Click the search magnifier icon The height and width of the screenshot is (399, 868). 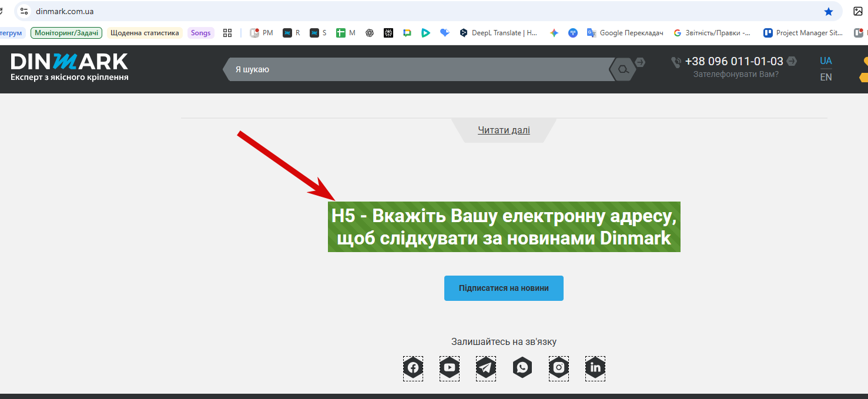623,69
